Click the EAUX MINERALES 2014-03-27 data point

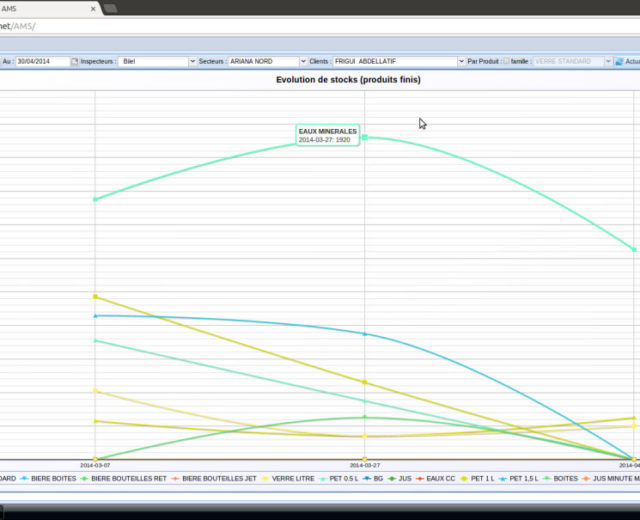coord(365,137)
